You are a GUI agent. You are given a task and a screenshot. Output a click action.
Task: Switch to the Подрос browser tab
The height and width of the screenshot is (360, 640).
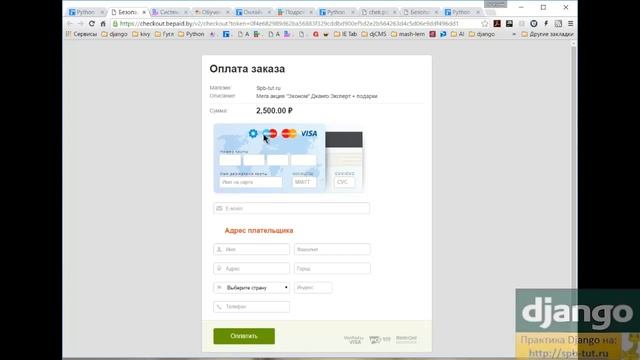click(294, 12)
